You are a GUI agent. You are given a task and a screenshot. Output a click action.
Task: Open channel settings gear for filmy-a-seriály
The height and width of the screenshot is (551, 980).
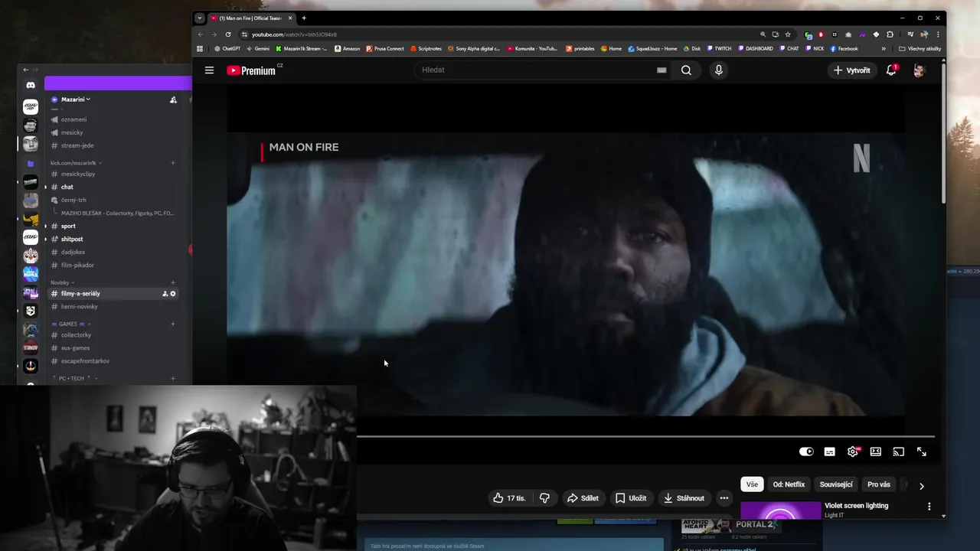tap(173, 294)
